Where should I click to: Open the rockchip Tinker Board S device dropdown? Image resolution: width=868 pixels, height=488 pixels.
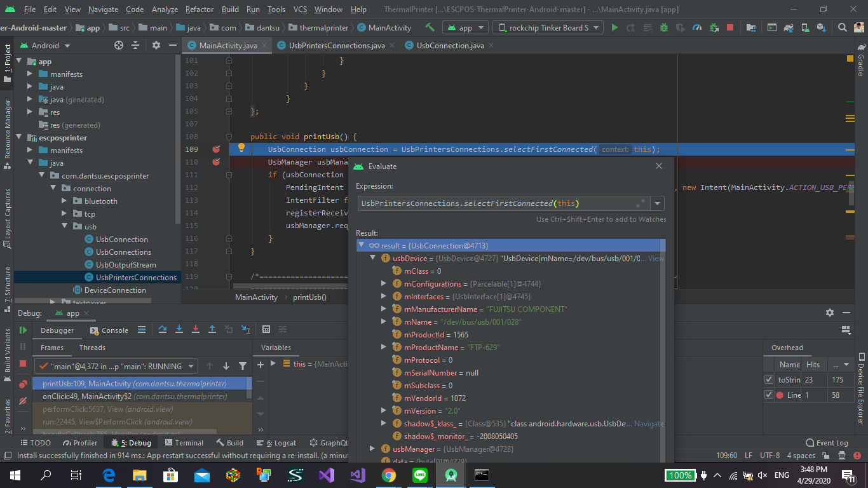click(547, 27)
